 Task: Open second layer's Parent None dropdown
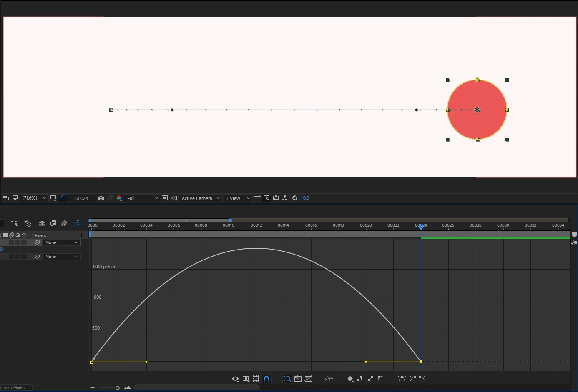61,257
